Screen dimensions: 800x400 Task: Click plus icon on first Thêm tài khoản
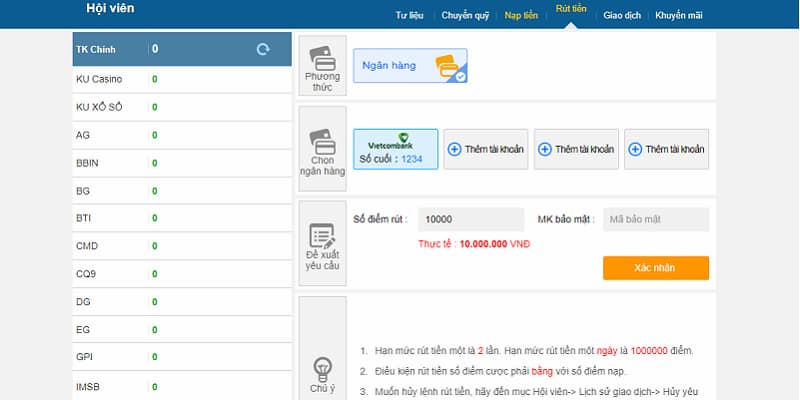(x=455, y=149)
